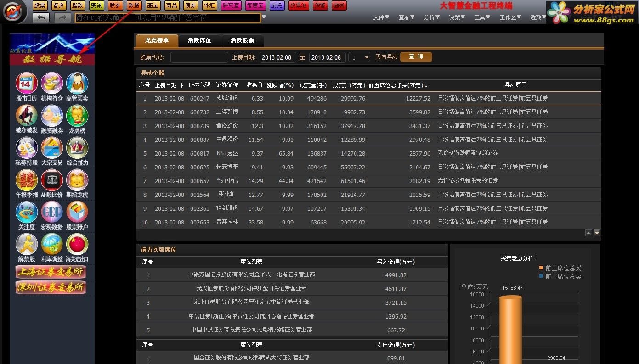This screenshot has height=364, width=639.
Task: Click the command input box
Action: [x=168, y=17]
